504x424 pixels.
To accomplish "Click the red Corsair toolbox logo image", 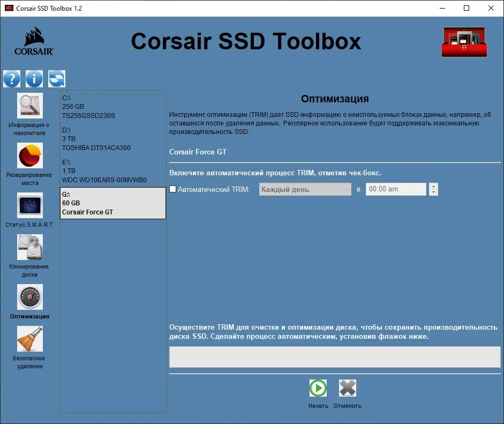I will click(x=464, y=41).
